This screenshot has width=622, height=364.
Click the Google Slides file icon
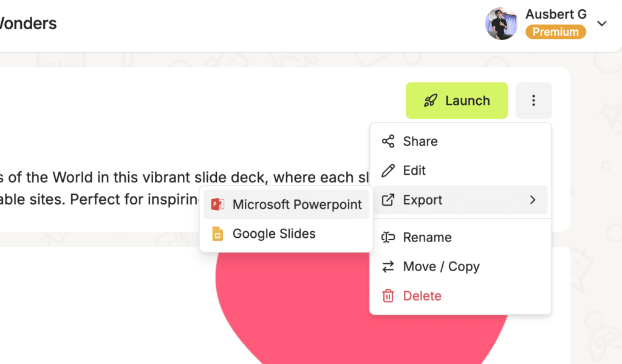217,234
